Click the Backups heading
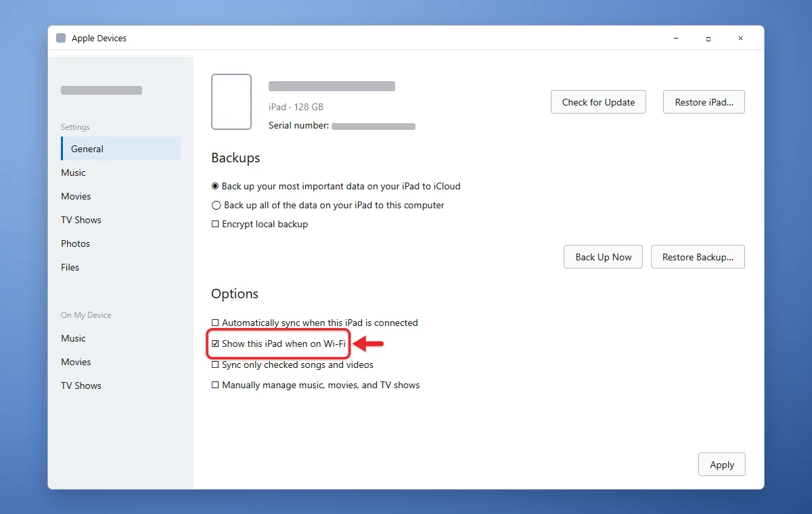 tap(235, 158)
